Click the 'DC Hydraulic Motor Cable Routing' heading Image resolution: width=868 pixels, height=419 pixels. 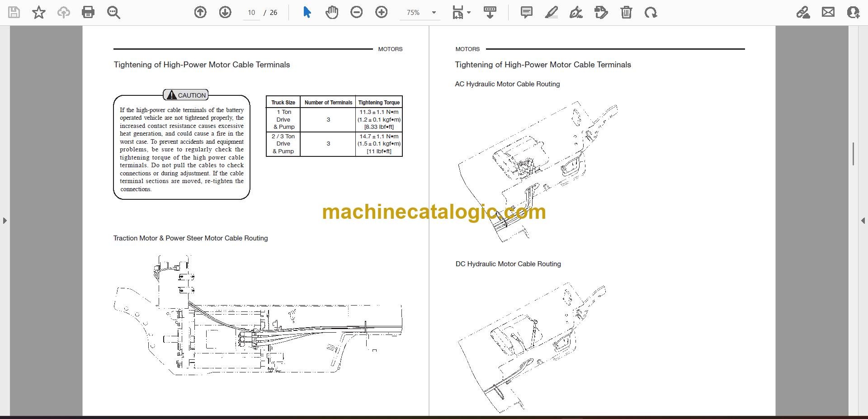pyautogui.click(x=508, y=264)
